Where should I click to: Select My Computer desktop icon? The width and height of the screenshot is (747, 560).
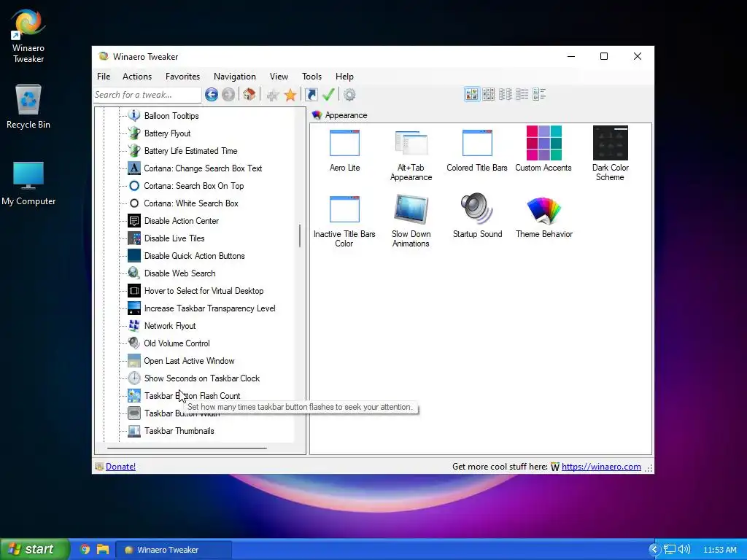pyautogui.click(x=28, y=183)
